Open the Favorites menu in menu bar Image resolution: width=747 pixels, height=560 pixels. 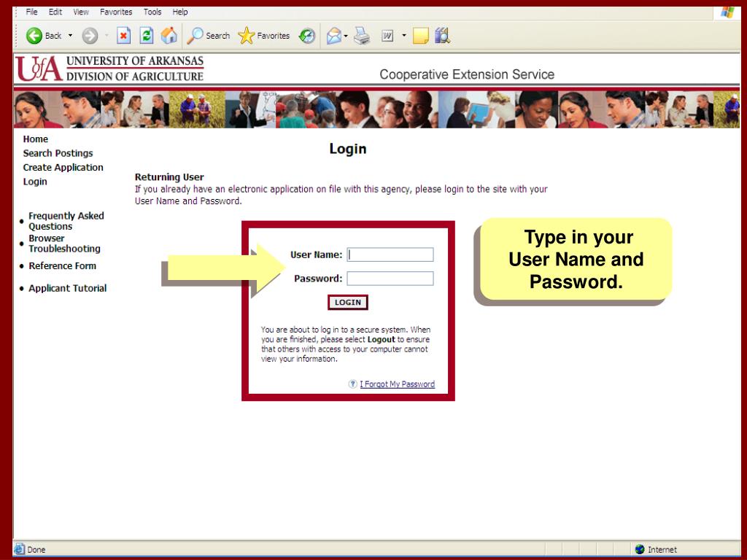click(x=116, y=12)
